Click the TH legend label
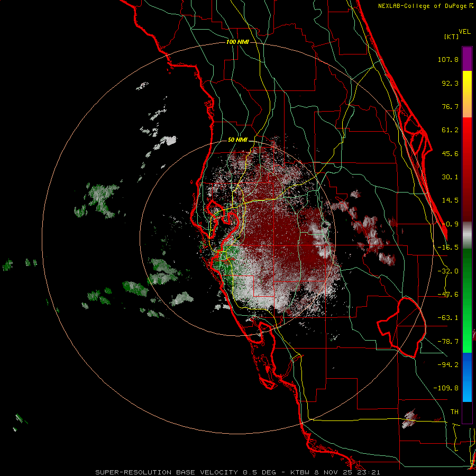Screen dimensions: 476x476 click(454, 411)
